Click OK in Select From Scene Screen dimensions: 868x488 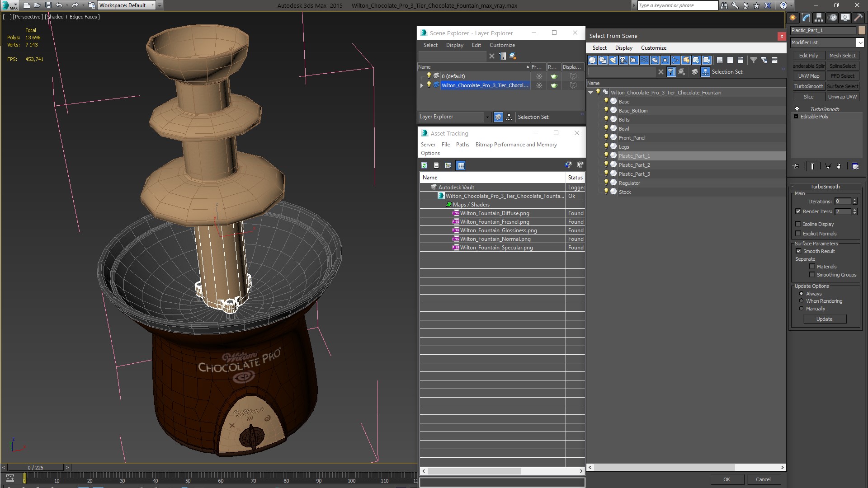pyautogui.click(x=726, y=479)
